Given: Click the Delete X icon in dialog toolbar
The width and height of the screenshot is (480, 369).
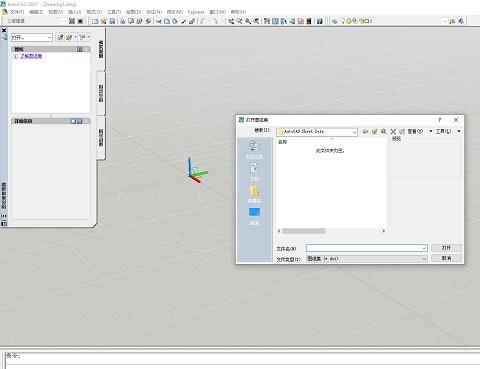Looking at the screenshot, I should click(x=393, y=132).
